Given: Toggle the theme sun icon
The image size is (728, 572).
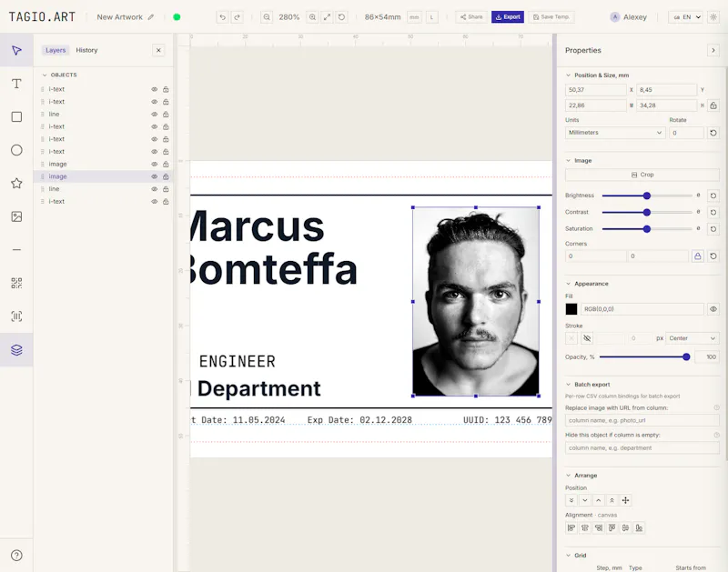Looking at the screenshot, I should [713, 17].
